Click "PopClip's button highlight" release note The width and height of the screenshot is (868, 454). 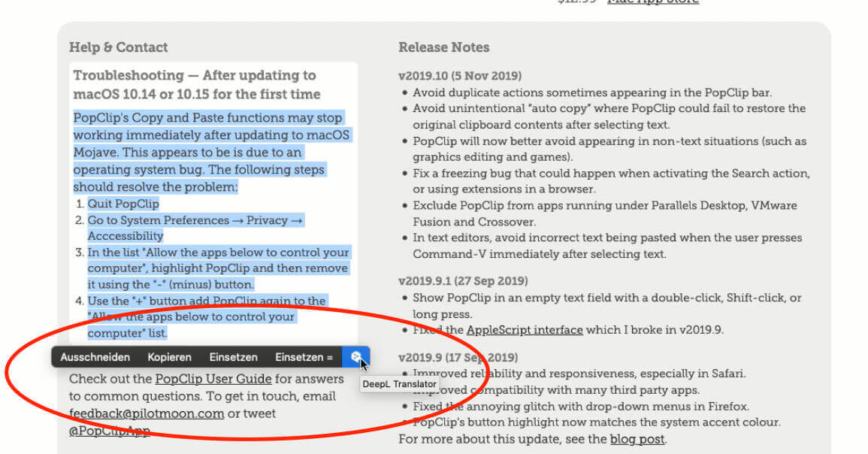point(597,422)
